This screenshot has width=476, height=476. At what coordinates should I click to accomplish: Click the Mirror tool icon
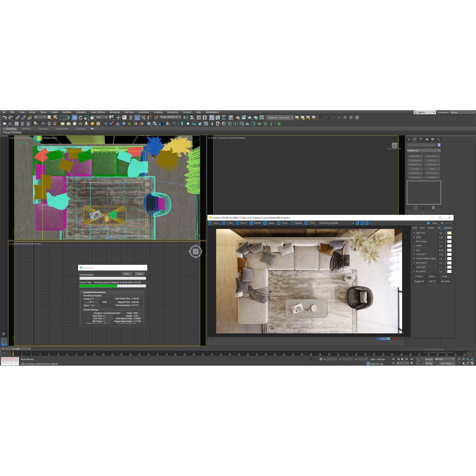(x=186, y=118)
